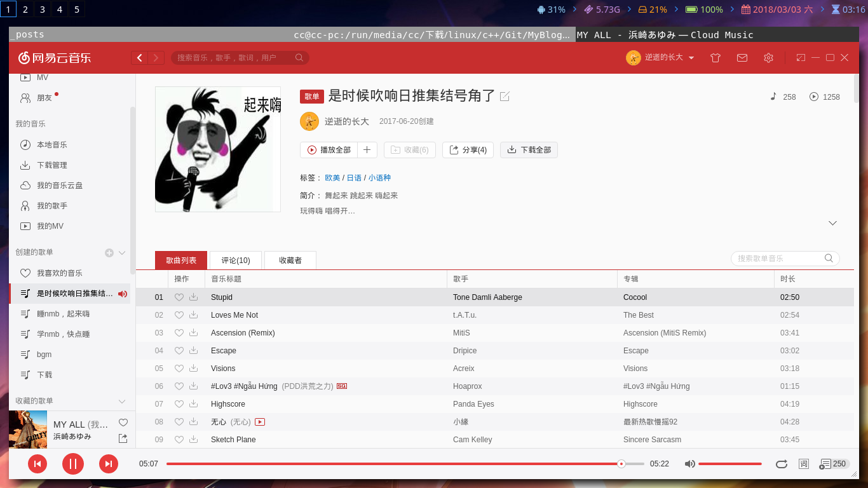Switch to workspace 3 in the top bar
The image size is (868, 488).
coord(42,10)
